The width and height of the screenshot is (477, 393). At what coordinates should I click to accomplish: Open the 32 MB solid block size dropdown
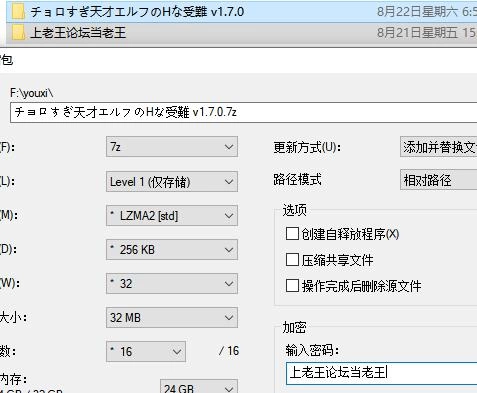coord(172,318)
